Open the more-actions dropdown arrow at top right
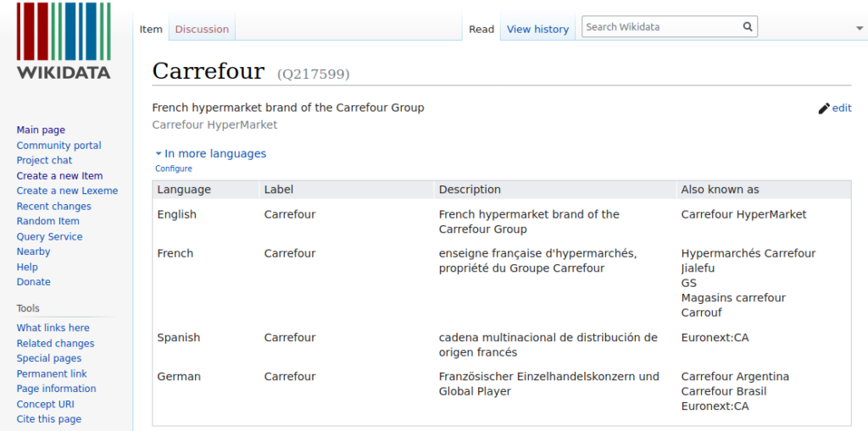The height and width of the screenshot is (431, 868). (860, 27)
